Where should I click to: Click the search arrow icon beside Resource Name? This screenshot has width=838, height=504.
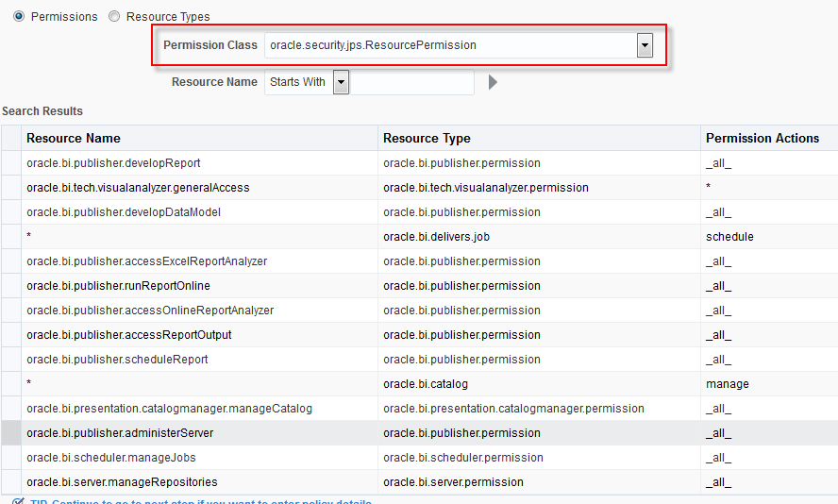(x=493, y=82)
